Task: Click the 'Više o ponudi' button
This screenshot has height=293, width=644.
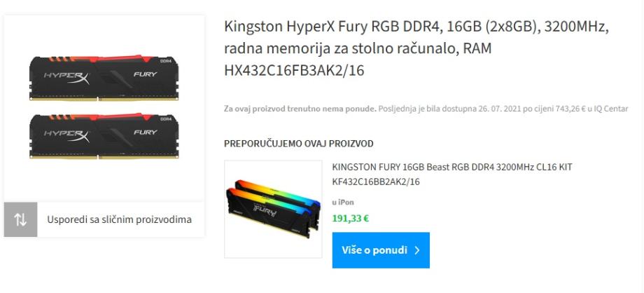Action: click(381, 250)
